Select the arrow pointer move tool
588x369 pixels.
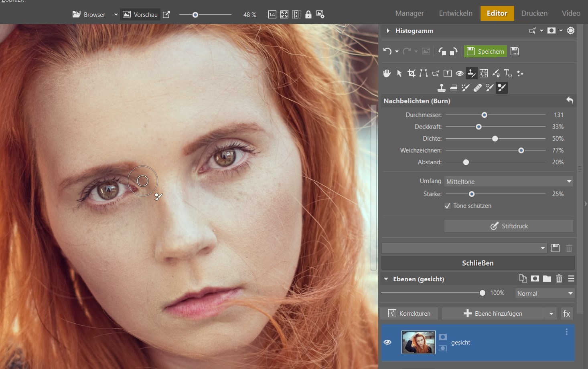399,73
